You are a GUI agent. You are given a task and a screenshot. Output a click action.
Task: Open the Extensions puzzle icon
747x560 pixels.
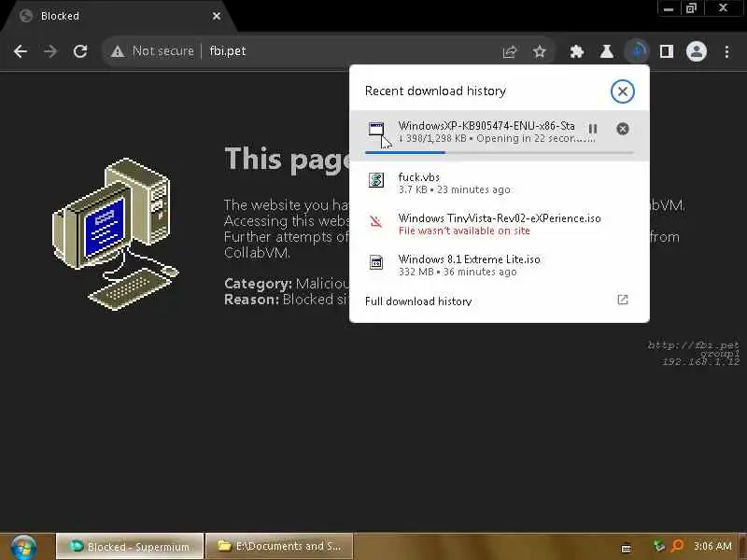[x=577, y=51]
